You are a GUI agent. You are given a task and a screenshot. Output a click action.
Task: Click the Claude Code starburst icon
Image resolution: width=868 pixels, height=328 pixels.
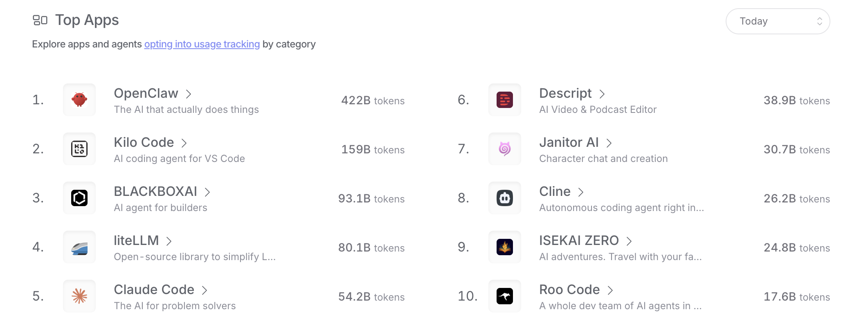coord(79,296)
